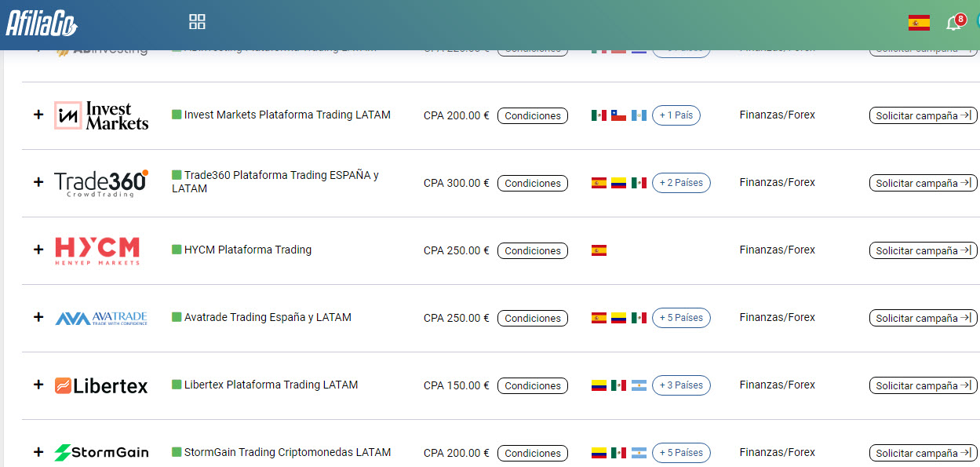Click the StormGain logo
The height and width of the screenshot is (467, 980).
click(x=101, y=453)
